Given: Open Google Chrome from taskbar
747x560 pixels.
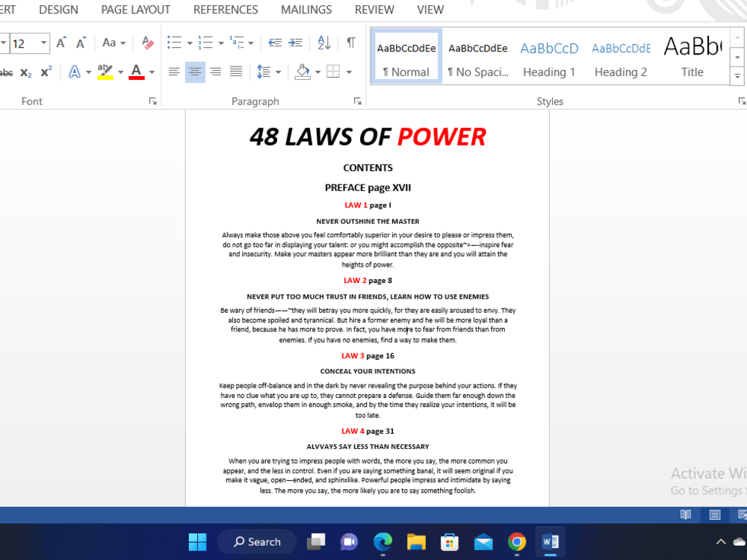Looking at the screenshot, I should (x=516, y=542).
